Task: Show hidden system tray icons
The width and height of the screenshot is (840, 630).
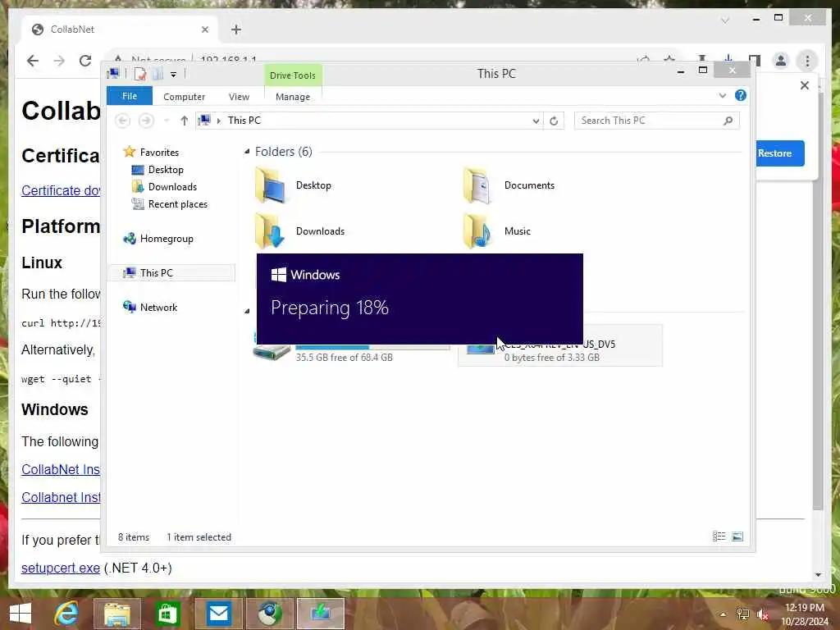Action: [724, 614]
